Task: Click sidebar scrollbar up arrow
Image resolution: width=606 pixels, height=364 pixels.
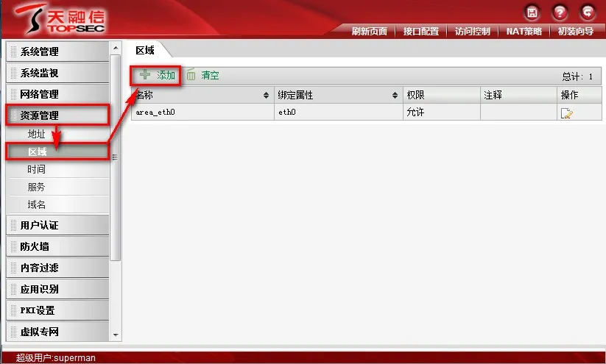Action: point(116,48)
